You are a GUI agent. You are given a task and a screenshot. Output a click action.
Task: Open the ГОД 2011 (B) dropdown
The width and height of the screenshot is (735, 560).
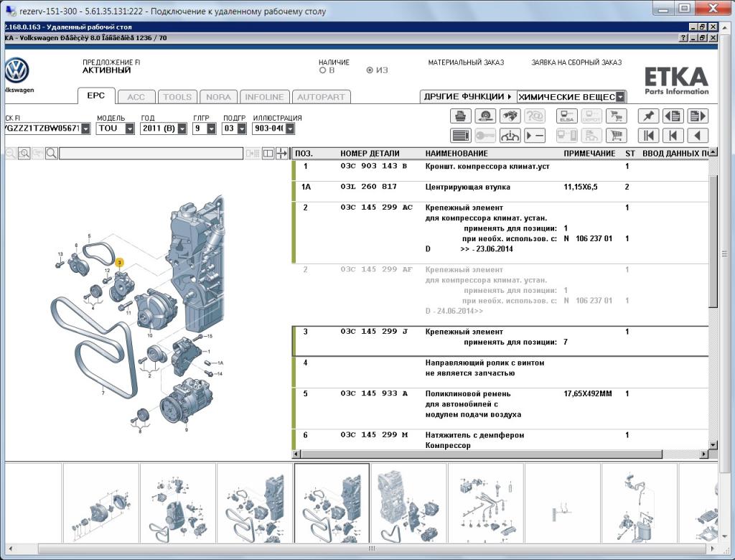[x=182, y=129]
